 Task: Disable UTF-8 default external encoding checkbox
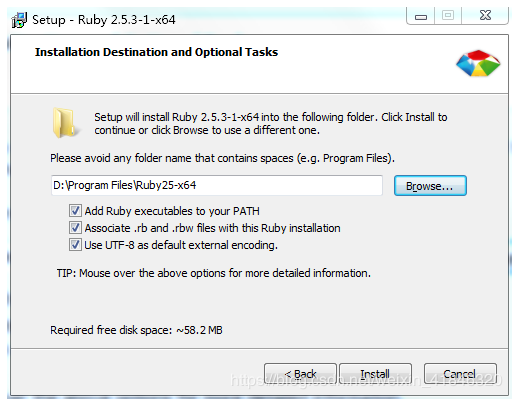[x=75, y=245]
